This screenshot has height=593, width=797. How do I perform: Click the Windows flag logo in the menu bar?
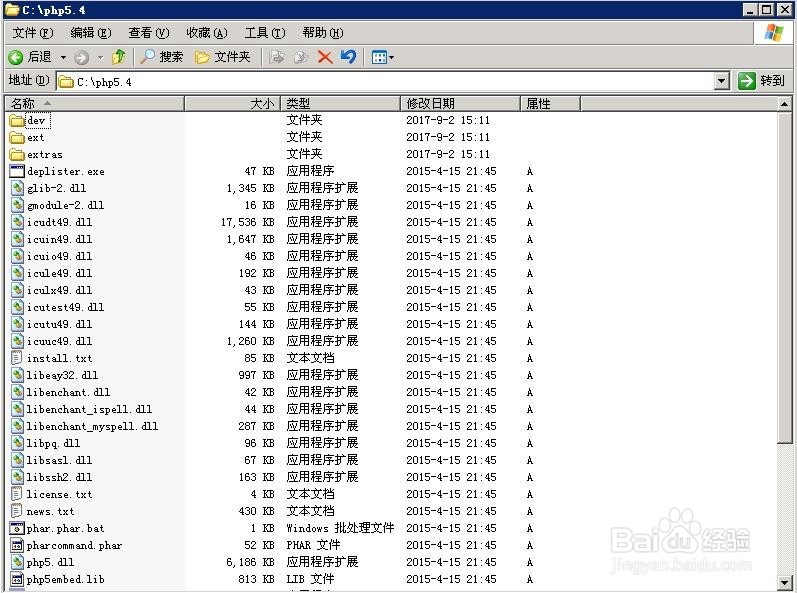point(773,33)
